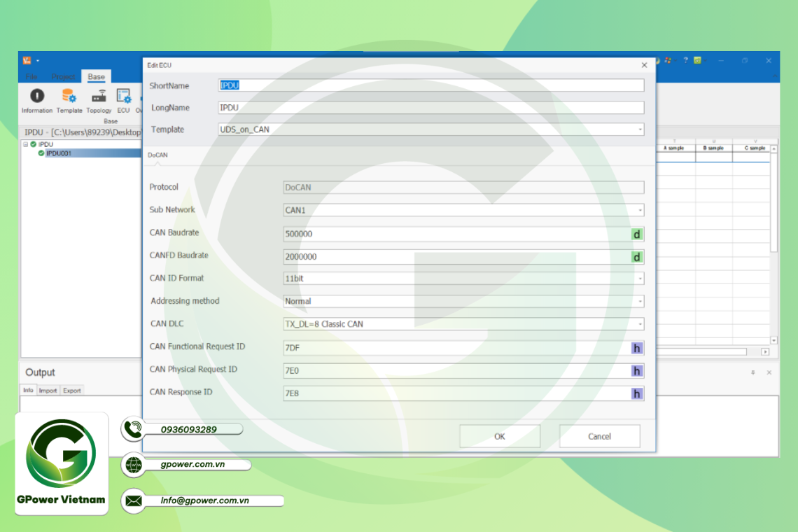This screenshot has width=798, height=532.
Task: Click the help question mark icon
Action: coord(685,61)
